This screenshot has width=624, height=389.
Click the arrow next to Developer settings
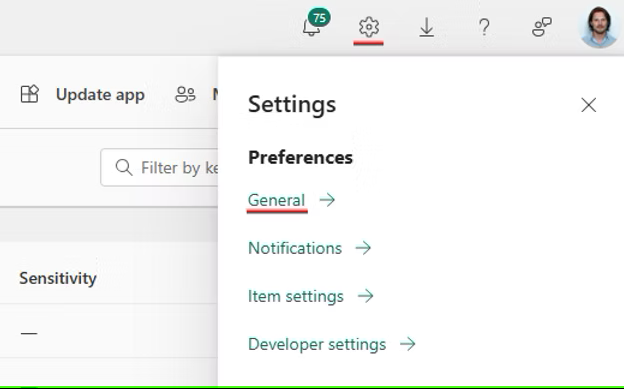(x=408, y=344)
